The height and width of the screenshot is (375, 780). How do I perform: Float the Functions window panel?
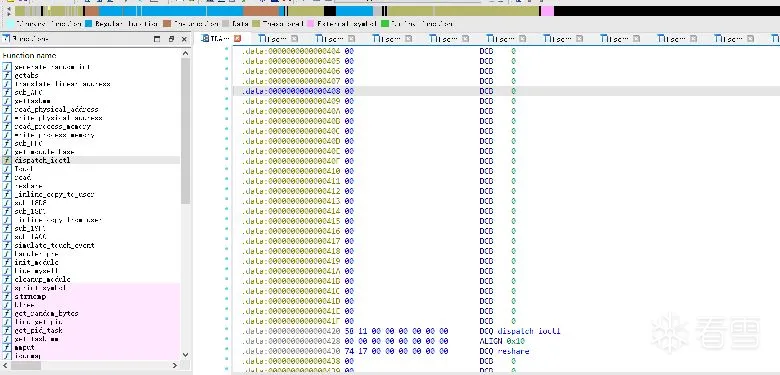171,39
